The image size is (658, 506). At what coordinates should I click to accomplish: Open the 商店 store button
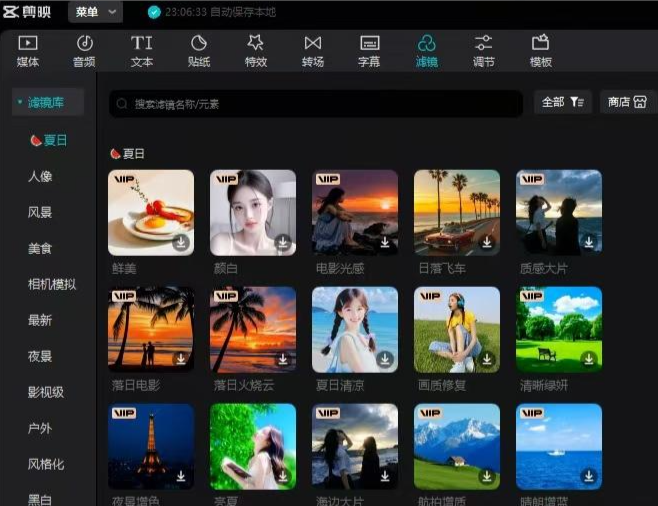(x=627, y=102)
